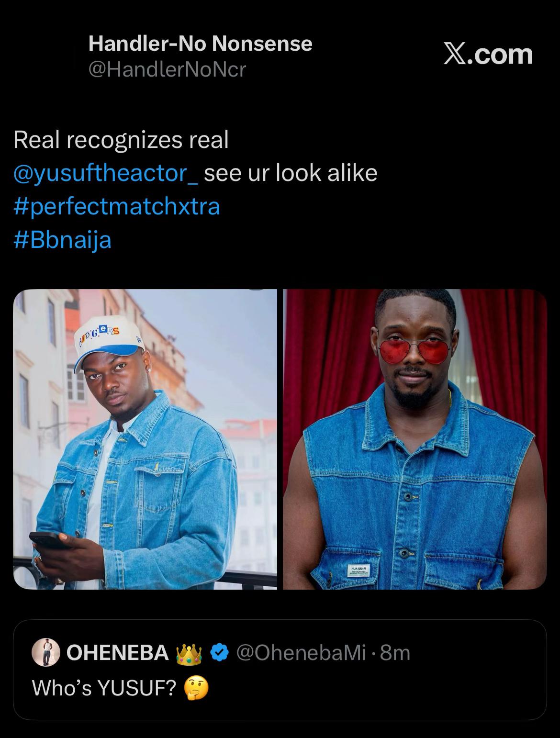Open the quoted 'Who's YUSUF?' tweet
Image resolution: width=560 pixels, height=738 pixels.
(280, 670)
